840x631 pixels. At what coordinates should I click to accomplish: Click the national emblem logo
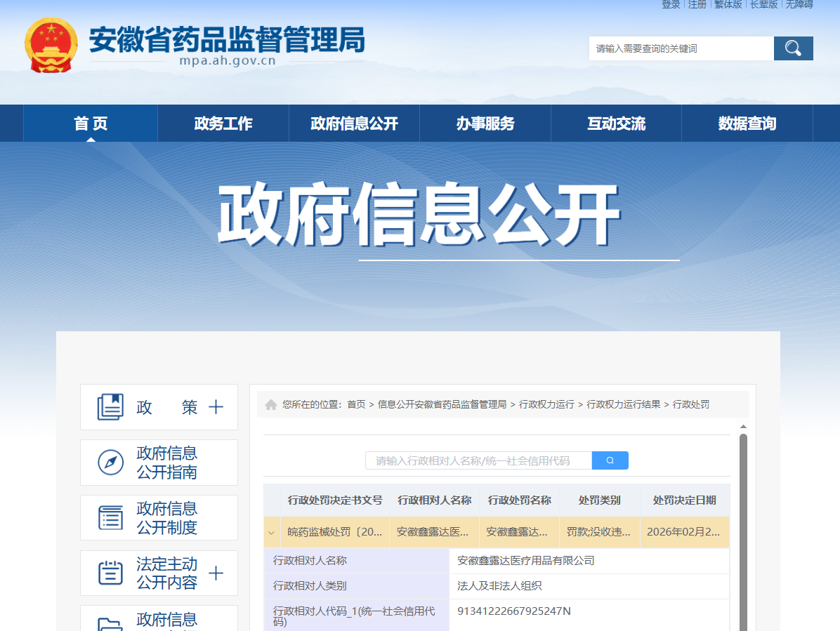(51, 45)
